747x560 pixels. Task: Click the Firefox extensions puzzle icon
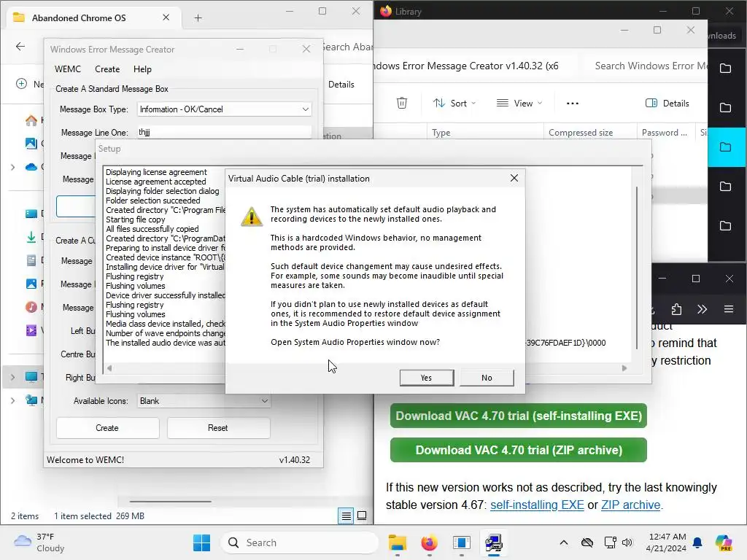coord(676,309)
